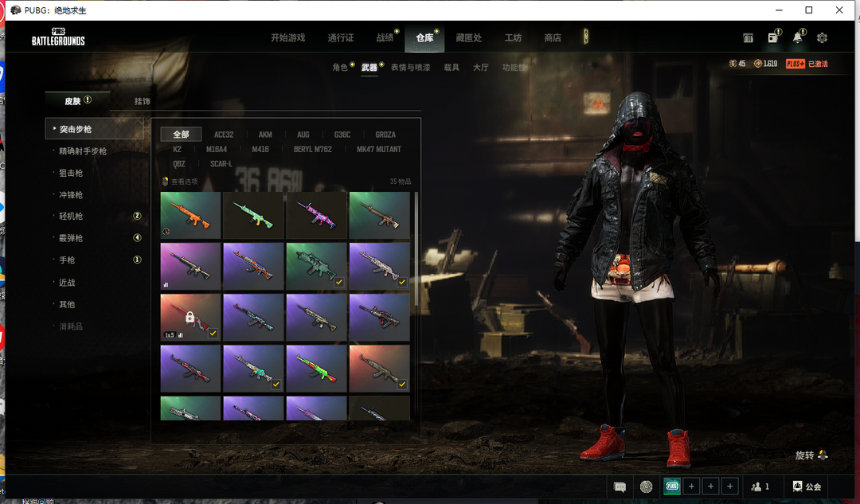This screenshot has height=504, width=860.
Task: Click the friends list icon showing 1
Action: click(x=760, y=486)
